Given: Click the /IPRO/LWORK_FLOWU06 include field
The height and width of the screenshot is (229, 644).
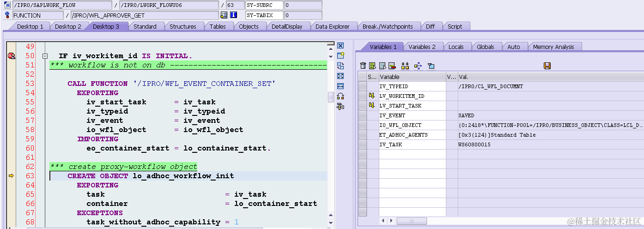Looking at the screenshot, I should point(169,5).
